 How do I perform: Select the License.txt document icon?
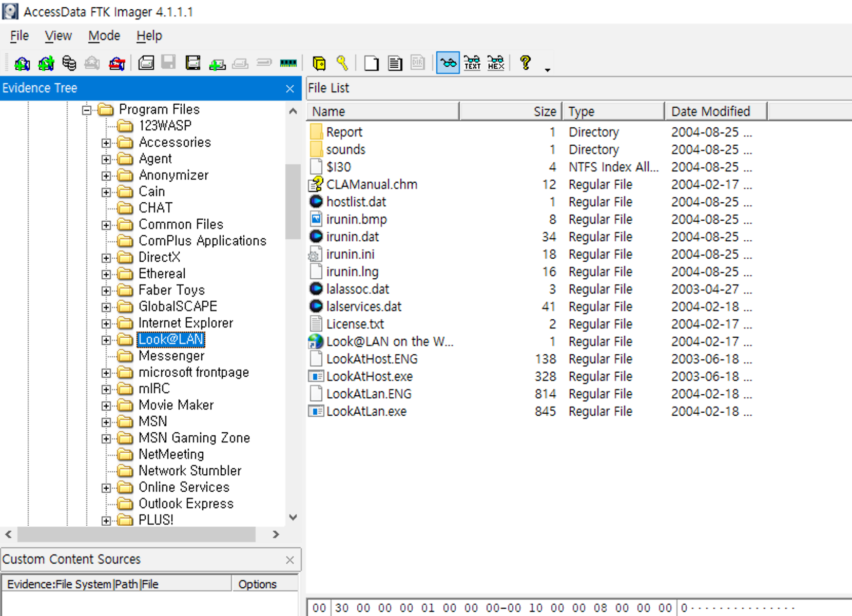click(x=316, y=324)
